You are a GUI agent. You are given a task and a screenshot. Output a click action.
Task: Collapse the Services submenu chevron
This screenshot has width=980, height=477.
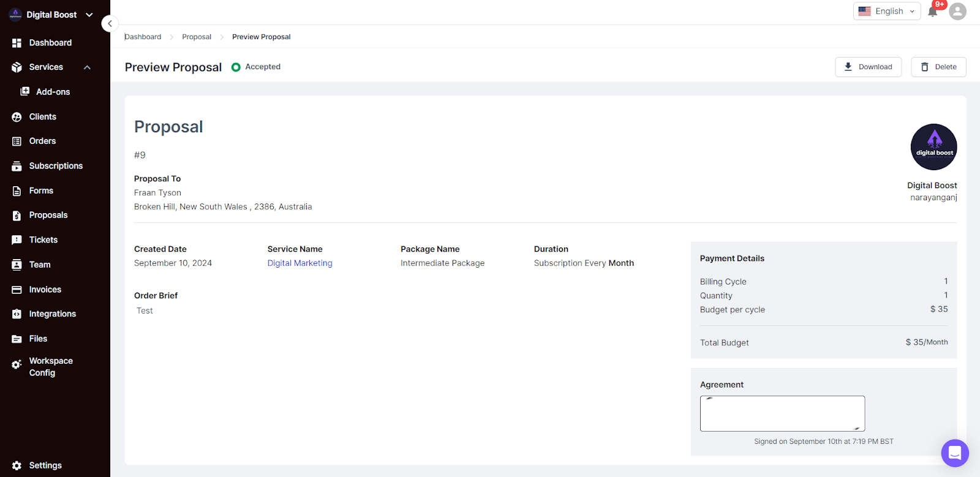coord(87,67)
